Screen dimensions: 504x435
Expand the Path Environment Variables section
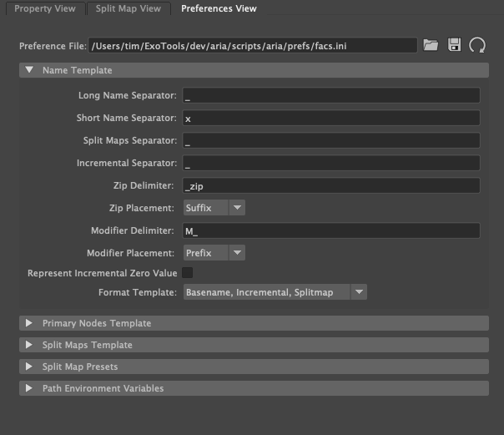click(x=254, y=388)
